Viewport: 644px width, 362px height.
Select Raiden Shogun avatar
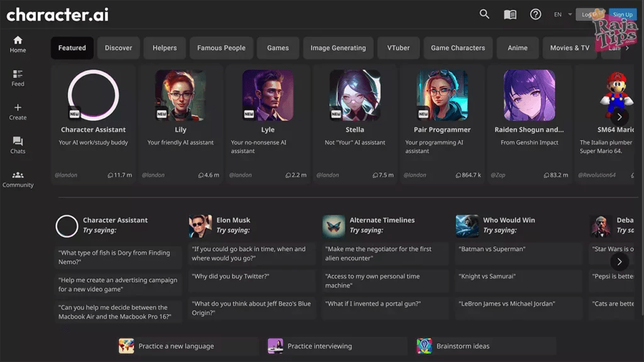(x=529, y=96)
